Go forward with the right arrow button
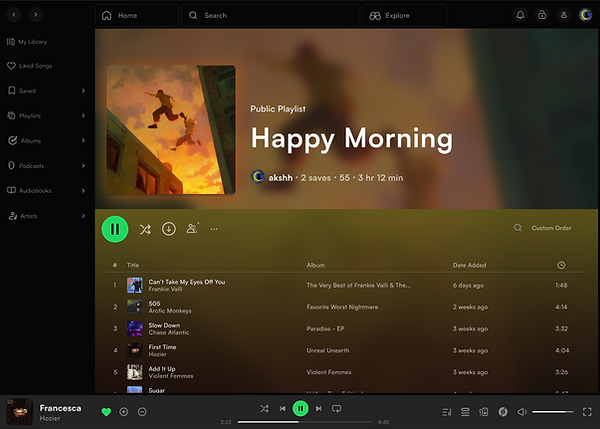The width and height of the screenshot is (600, 429). (x=36, y=15)
